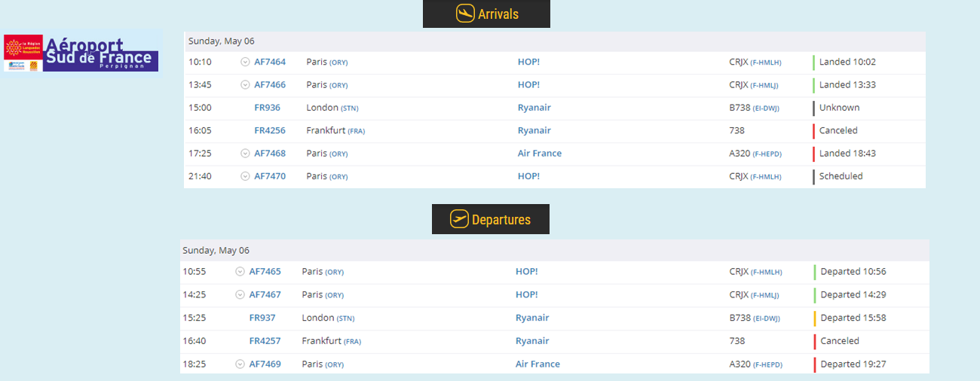The height and width of the screenshot is (381, 980).
Task: Click Ryanair airline for flight FR936
Action: pyautogui.click(x=534, y=108)
